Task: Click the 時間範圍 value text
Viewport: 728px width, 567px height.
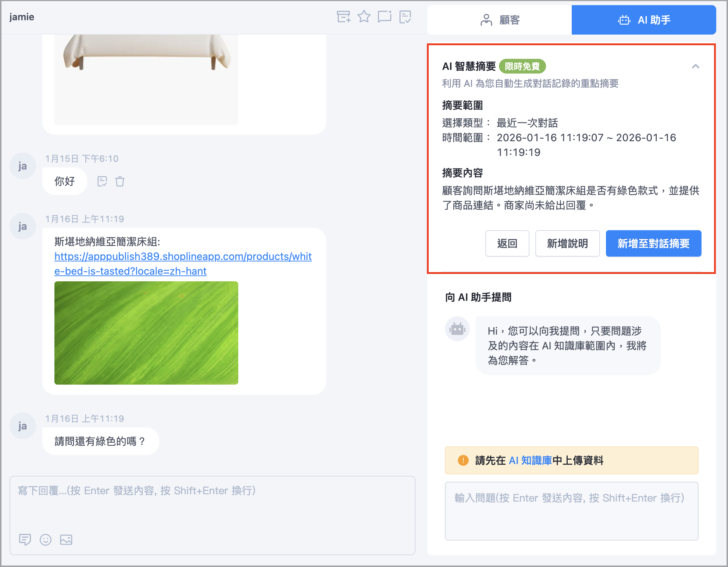Action: (x=586, y=145)
